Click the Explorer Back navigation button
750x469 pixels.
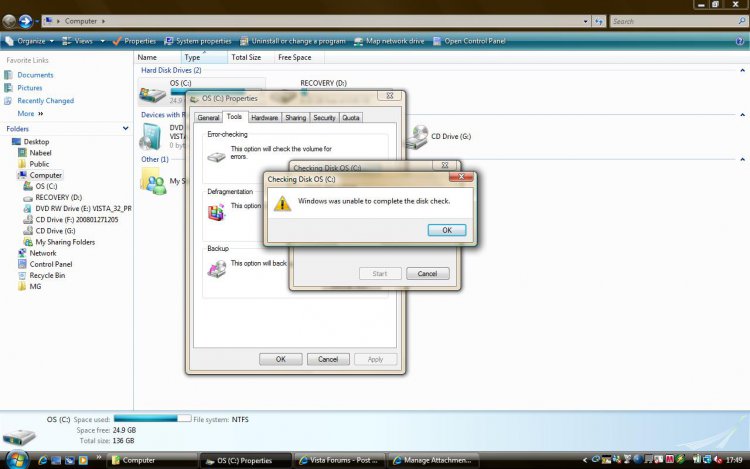click(9, 21)
